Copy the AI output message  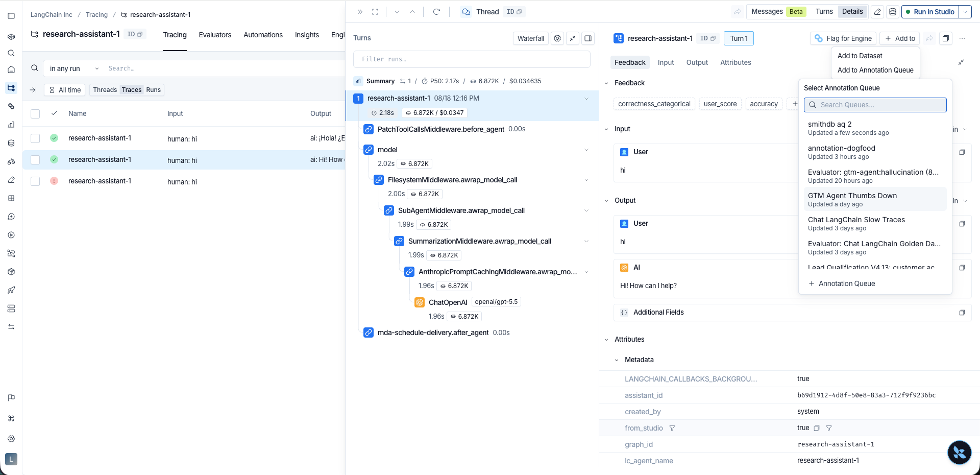pos(962,268)
